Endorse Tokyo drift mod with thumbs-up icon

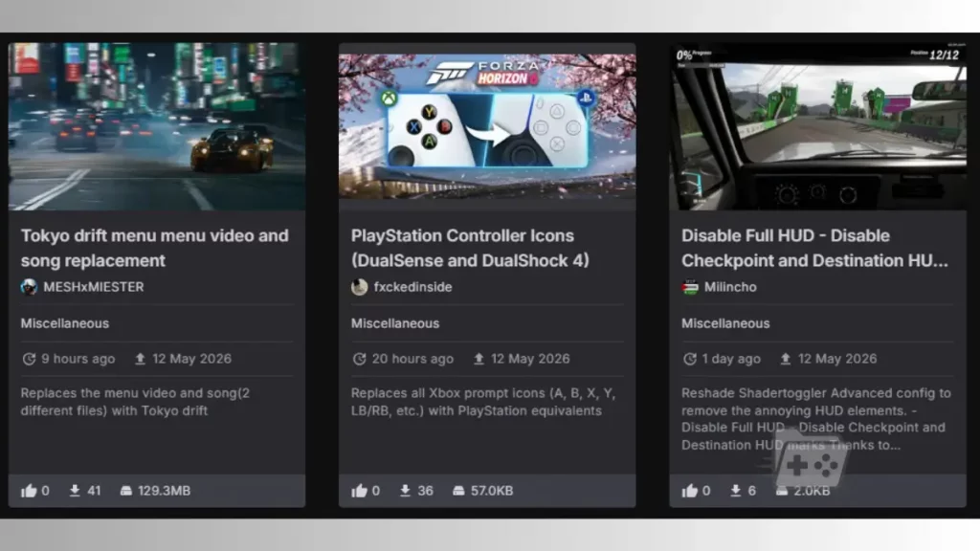pos(29,491)
